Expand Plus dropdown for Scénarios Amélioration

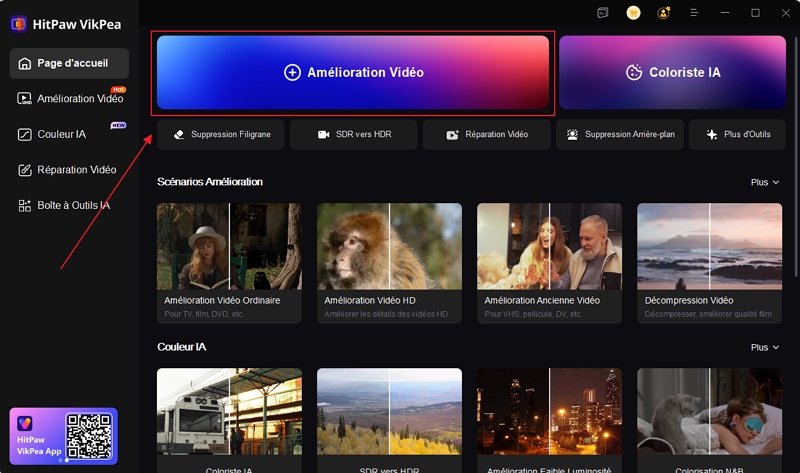click(763, 182)
